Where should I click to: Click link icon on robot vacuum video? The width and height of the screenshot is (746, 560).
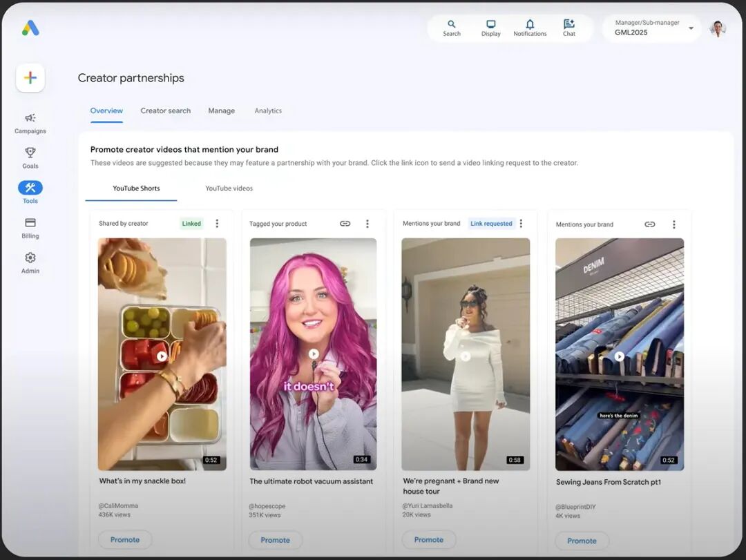coord(345,224)
